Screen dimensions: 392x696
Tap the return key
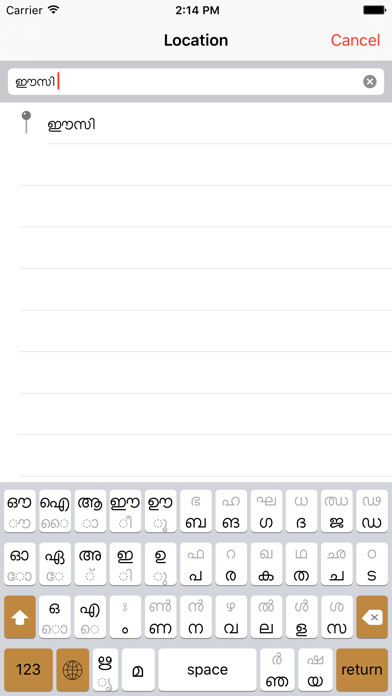tap(362, 669)
